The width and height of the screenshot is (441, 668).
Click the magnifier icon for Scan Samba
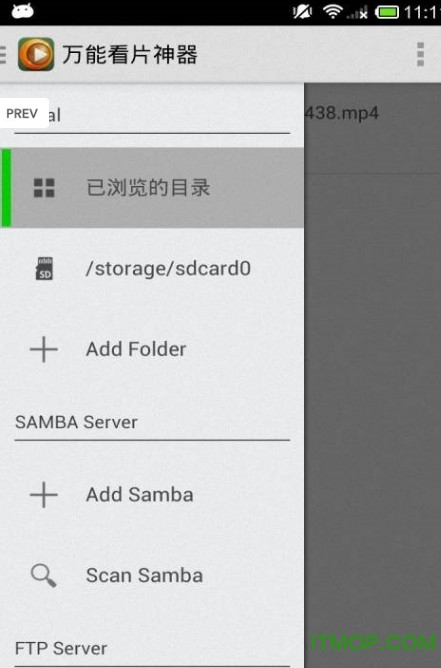click(44, 576)
